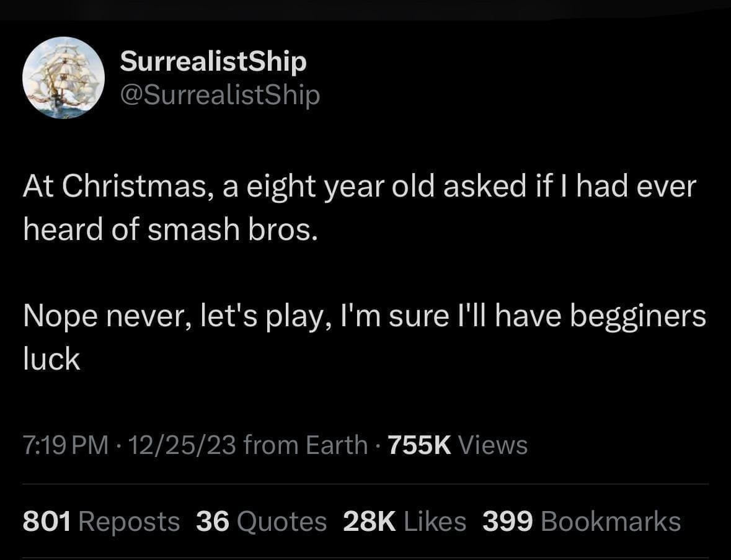The width and height of the screenshot is (731, 560).
Task: Click the 399 bookmark count
Action: coord(507,522)
